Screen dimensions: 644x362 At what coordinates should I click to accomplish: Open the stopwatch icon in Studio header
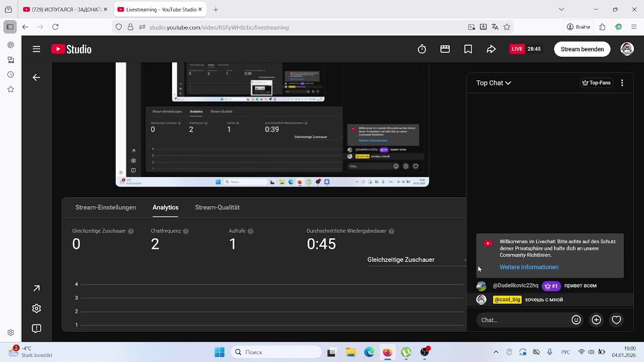pos(422,49)
